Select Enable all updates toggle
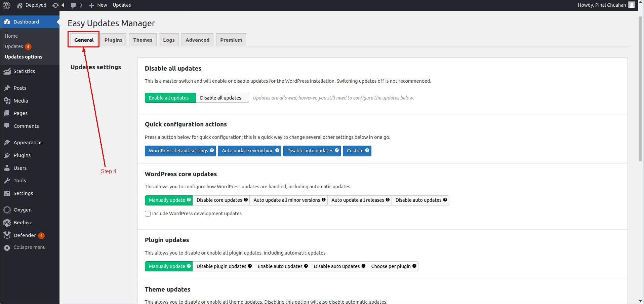The width and height of the screenshot is (644, 304). click(170, 98)
